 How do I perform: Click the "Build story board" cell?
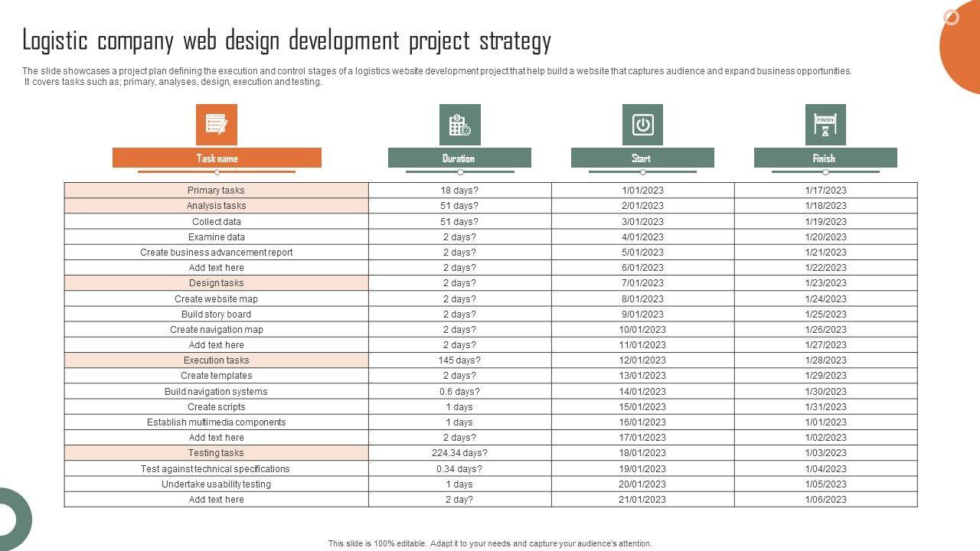point(217,314)
